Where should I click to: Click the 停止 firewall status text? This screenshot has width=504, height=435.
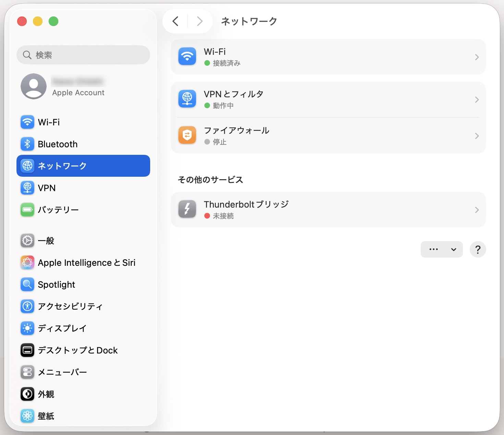220,142
